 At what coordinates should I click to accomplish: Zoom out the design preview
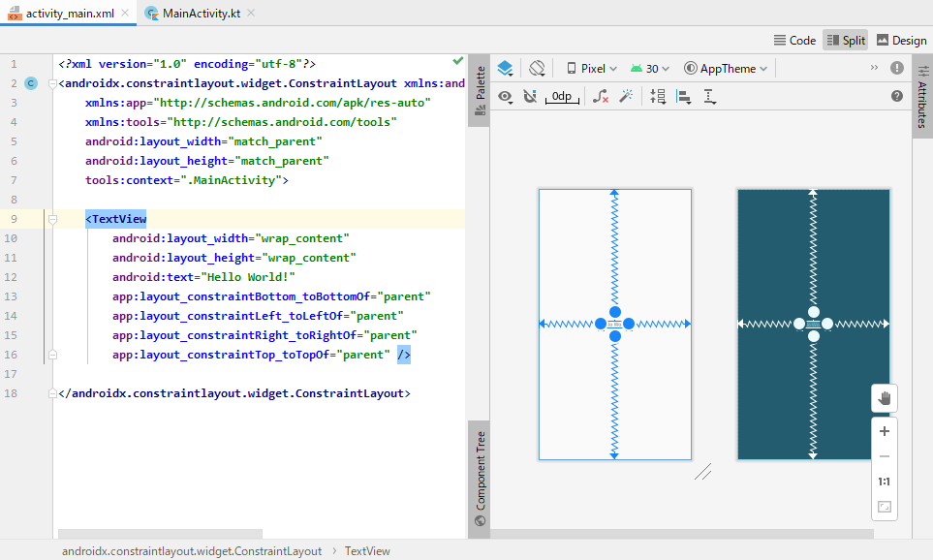coord(885,456)
